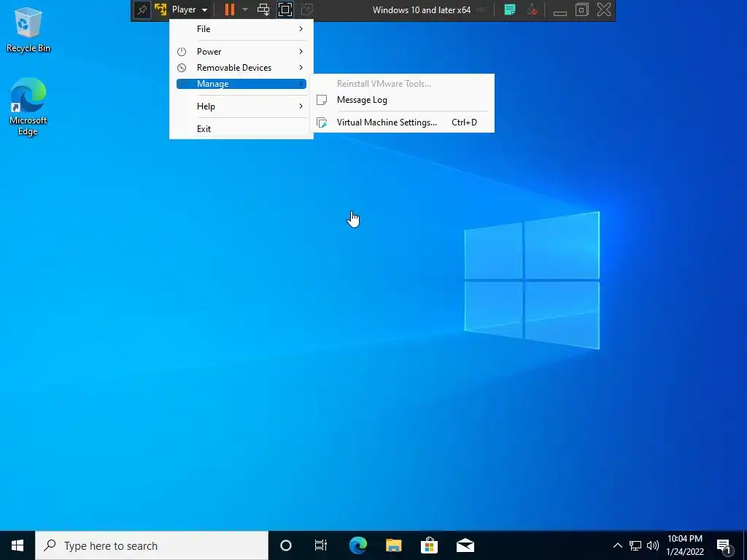The width and height of the screenshot is (747, 560).
Task: Open the green message notes icon
Action: click(510, 10)
